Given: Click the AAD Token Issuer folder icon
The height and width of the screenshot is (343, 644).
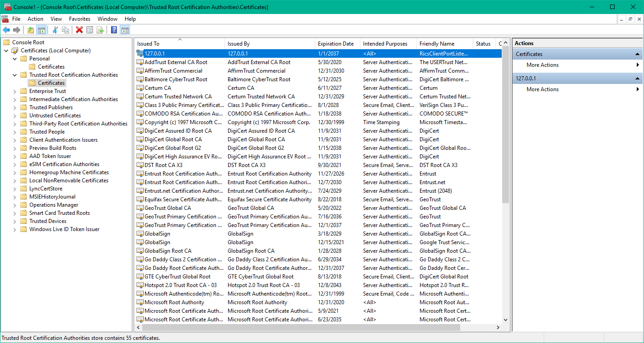Looking at the screenshot, I should click(23, 156).
